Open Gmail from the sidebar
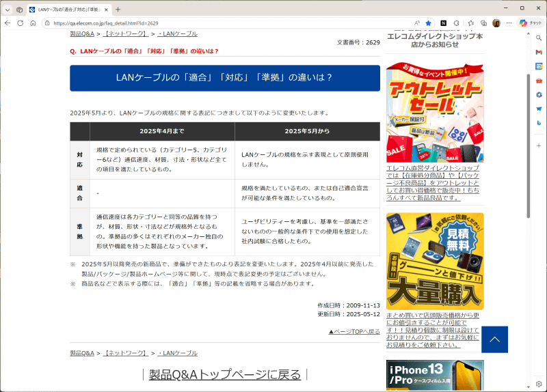This screenshot has height=392, width=547. click(x=539, y=52)
